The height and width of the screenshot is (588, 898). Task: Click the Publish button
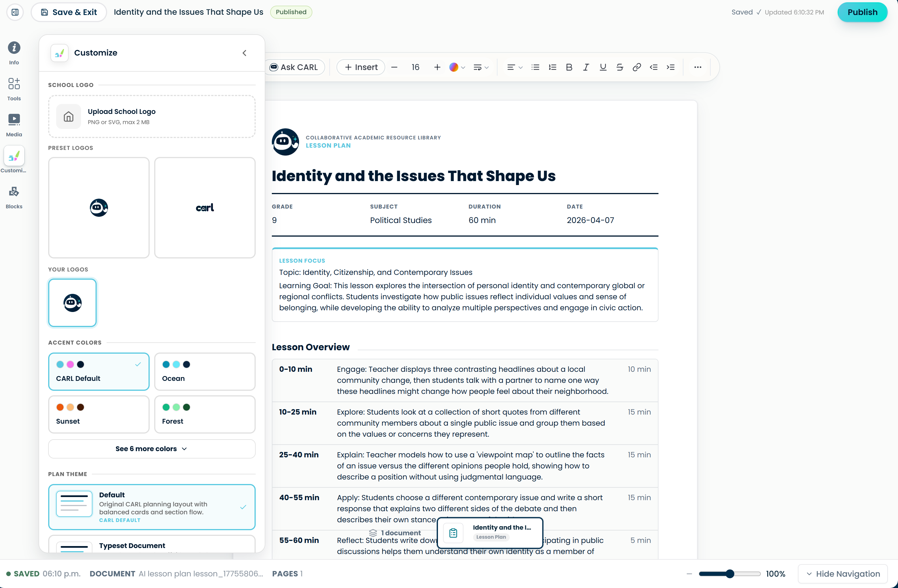click(862, 12)
